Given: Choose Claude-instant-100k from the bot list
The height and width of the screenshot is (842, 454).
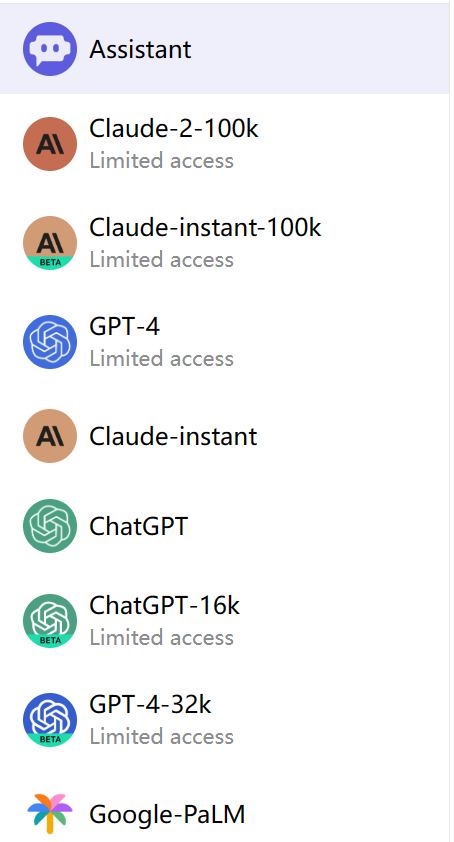Looking at the screenshot, I should (x=225, y=243).
